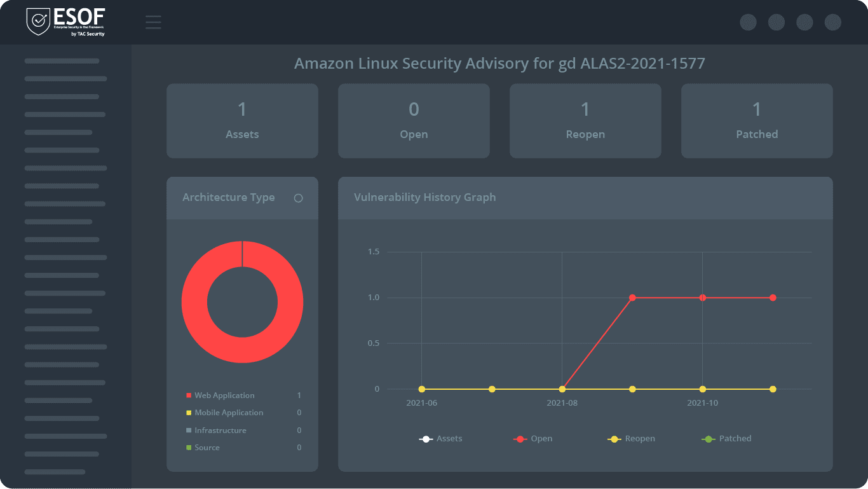The height and width of the screenshot is (489, 868).
Task: Open the hamburger menu icon
Action: (153, 22)
